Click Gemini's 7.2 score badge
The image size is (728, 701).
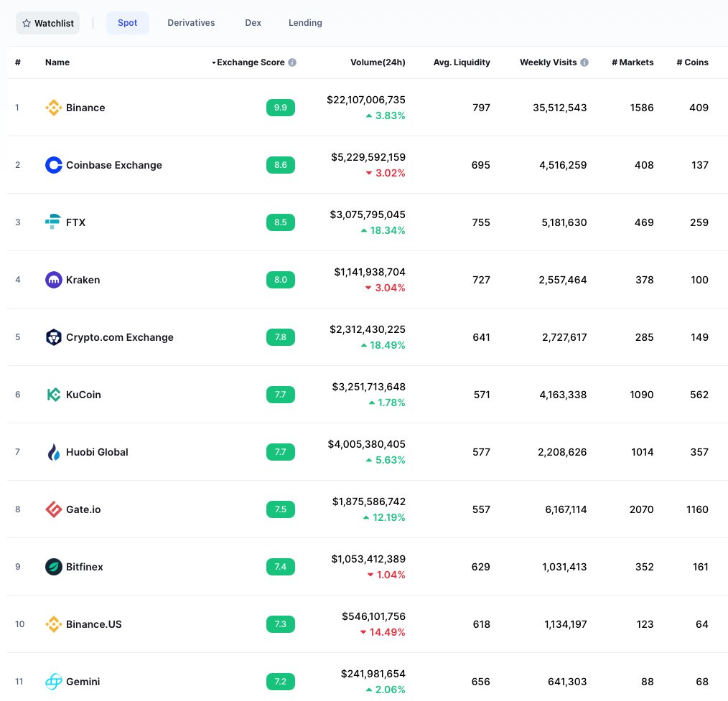tap(281, 682)
